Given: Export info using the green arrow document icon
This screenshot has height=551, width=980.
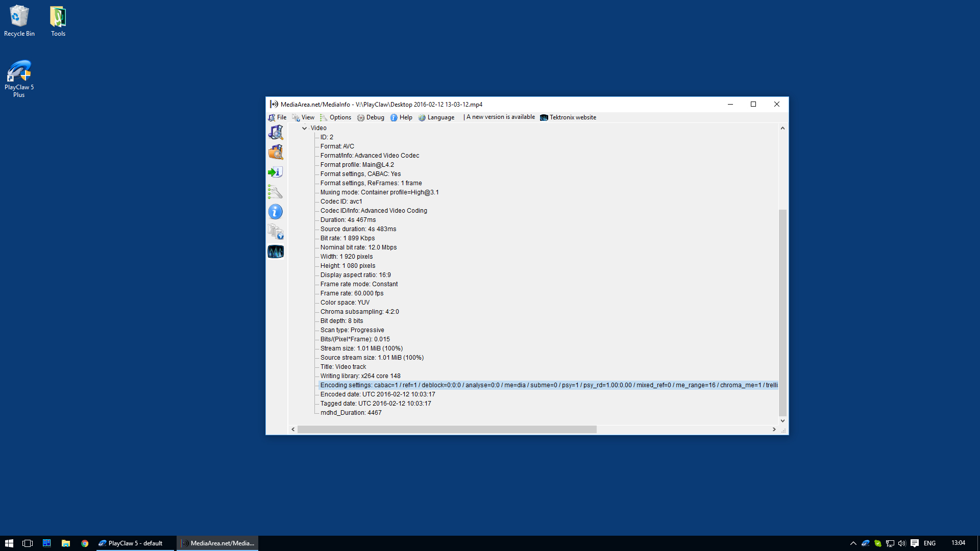Looking at the screenshot, I should 275,172.
